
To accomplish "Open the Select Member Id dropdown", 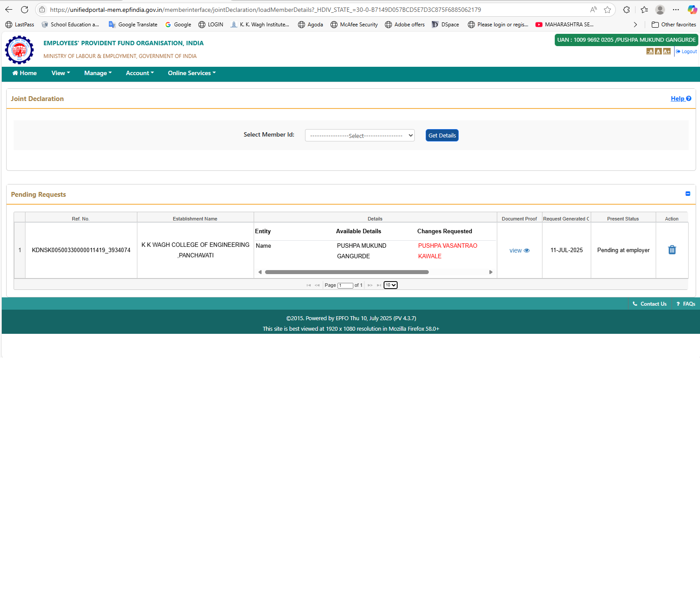I will pos(359,136).
